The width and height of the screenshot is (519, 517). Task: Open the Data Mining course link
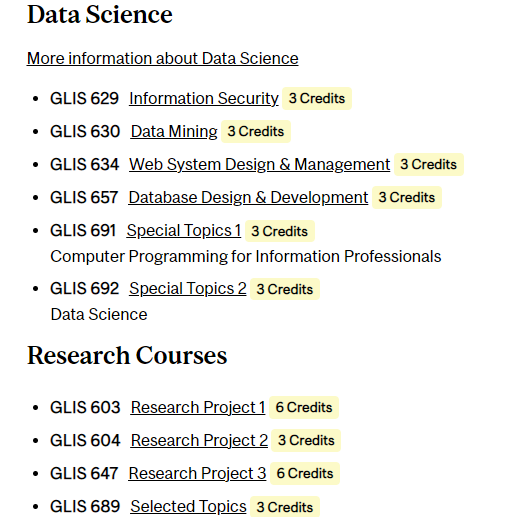tap(174, 132)
